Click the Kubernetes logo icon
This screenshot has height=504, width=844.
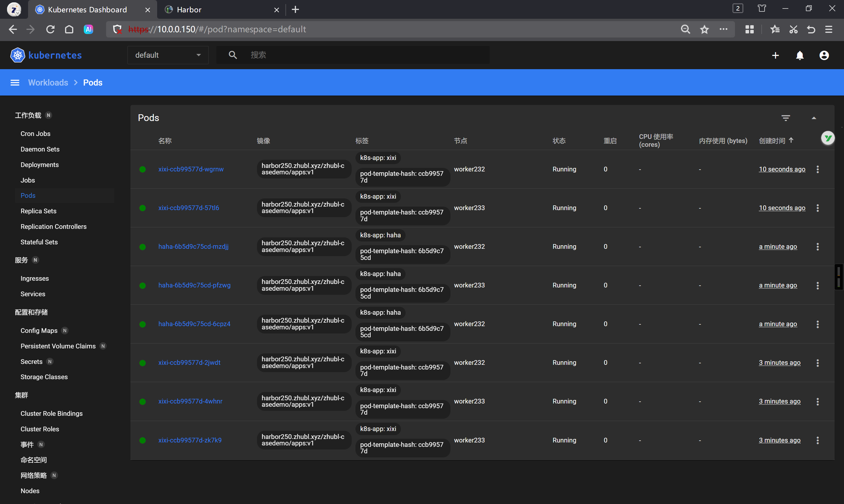click(x=18, y=55)
